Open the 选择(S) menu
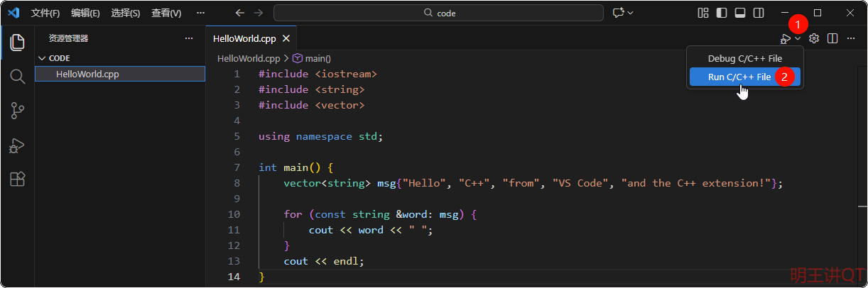The height and width of the screenshot is (288, 868). (x=126, y=13)
